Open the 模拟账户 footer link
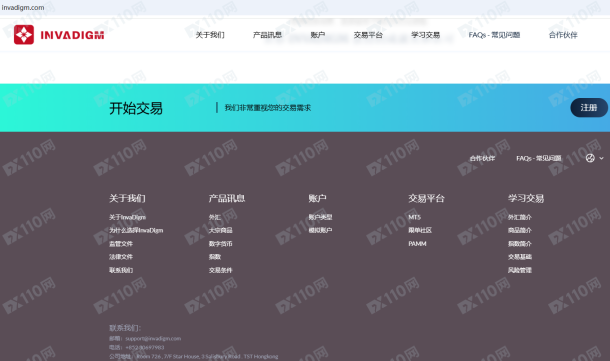 point(321,230)
